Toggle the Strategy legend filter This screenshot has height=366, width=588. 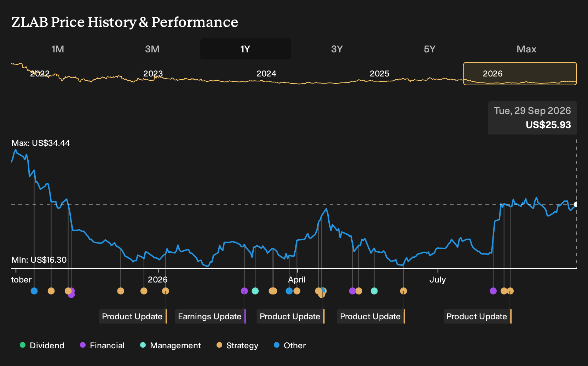tap(237, 345)
